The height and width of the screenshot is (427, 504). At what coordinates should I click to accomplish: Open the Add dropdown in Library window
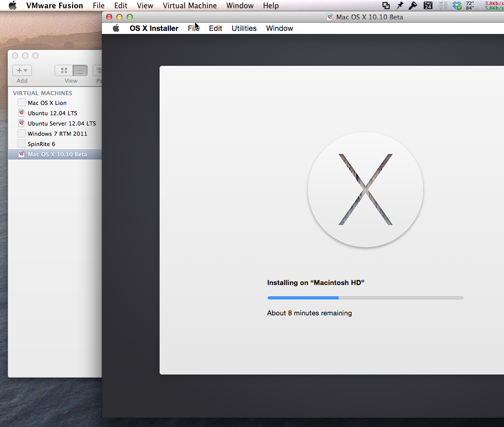22,70
